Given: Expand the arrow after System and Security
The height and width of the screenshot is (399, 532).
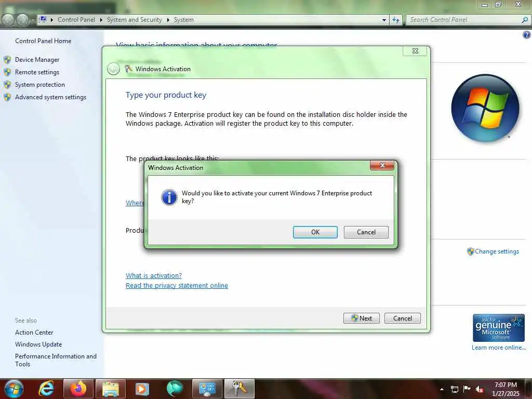Looking at the screenshot, I should [168, 20].
